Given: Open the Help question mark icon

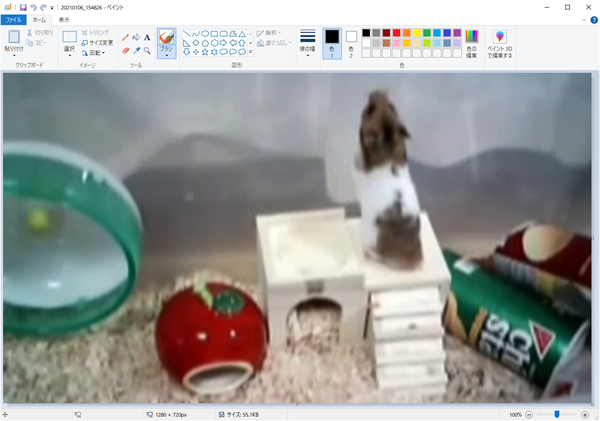Looking at the screenshot, I should click(594, 20).
